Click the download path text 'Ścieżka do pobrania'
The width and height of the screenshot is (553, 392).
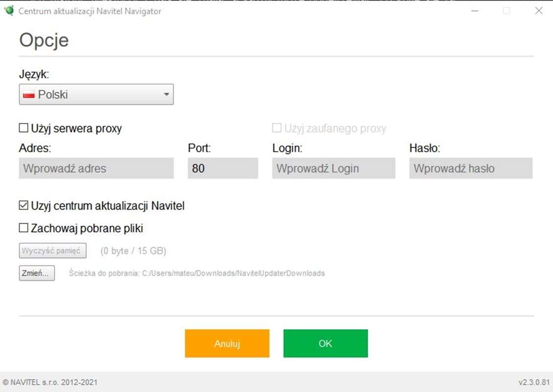point(197,273)
